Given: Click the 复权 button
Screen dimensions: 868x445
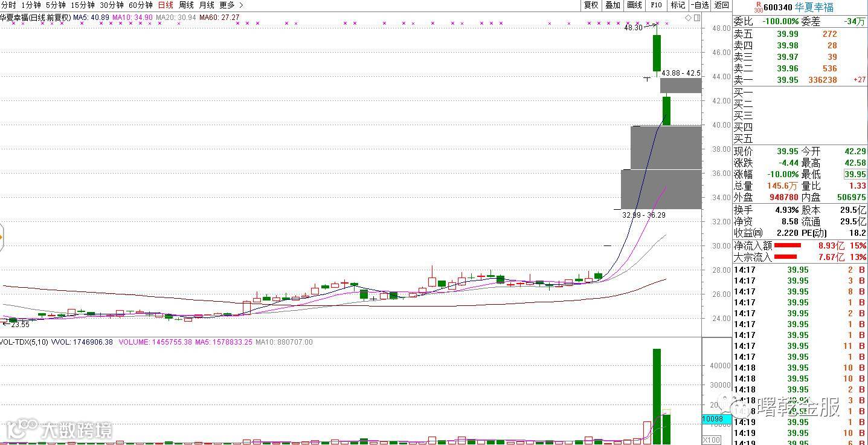Looking at the screenshot, I should (591, 5).
